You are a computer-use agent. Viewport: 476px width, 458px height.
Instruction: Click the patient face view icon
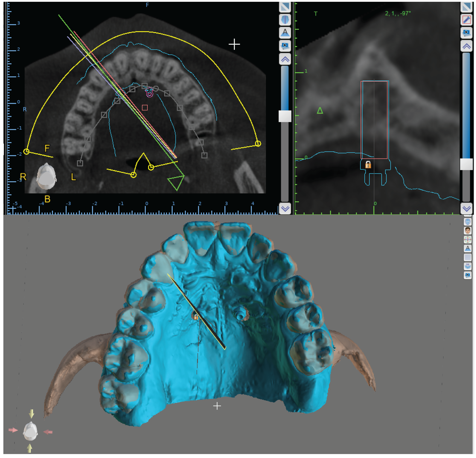(468, 230)
